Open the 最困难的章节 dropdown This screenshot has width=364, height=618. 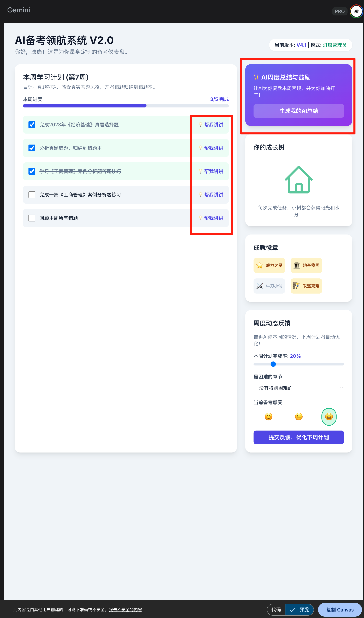tap(298, 388)
